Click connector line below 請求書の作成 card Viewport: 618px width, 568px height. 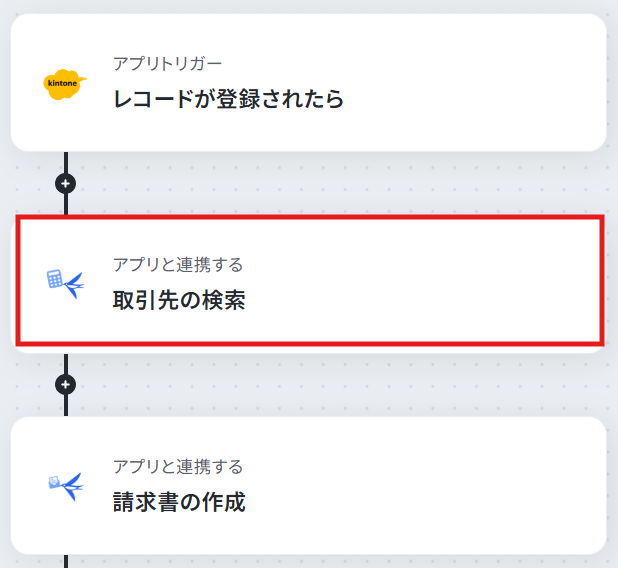tap(66, 561)
